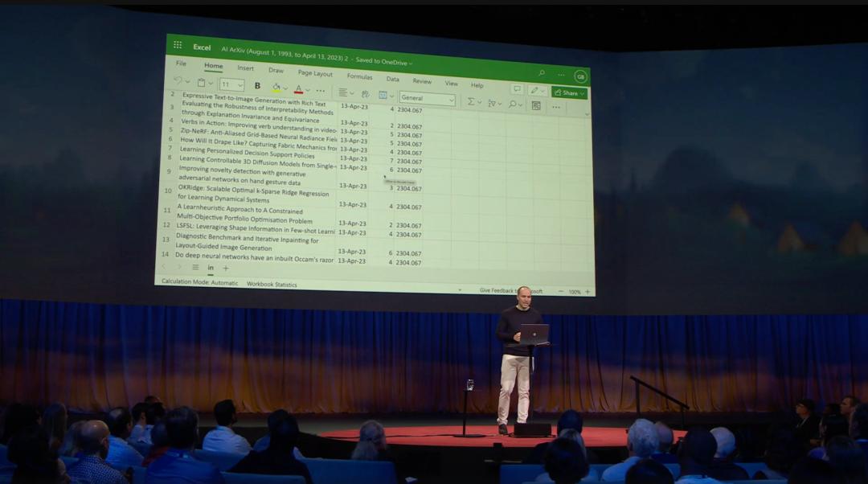Switch to the Data tab
This screenshot has height=484, width=868.
(392, 79)
